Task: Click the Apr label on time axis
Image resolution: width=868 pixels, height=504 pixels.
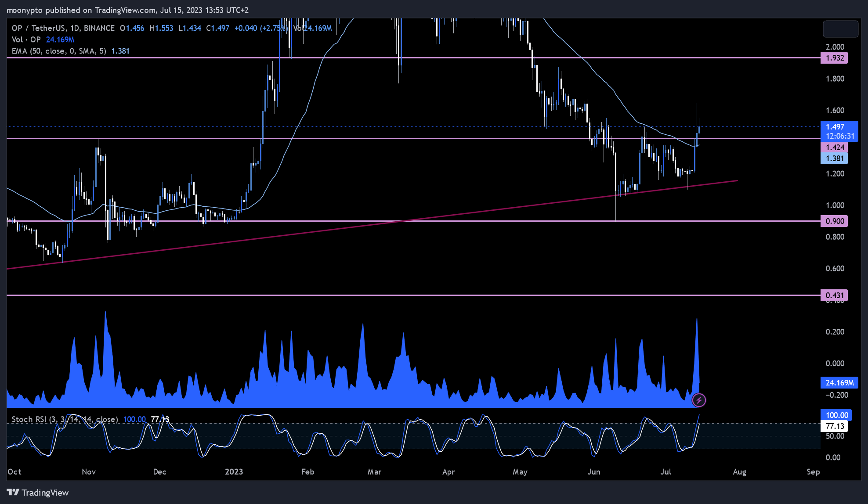Action: coord(448,472)
